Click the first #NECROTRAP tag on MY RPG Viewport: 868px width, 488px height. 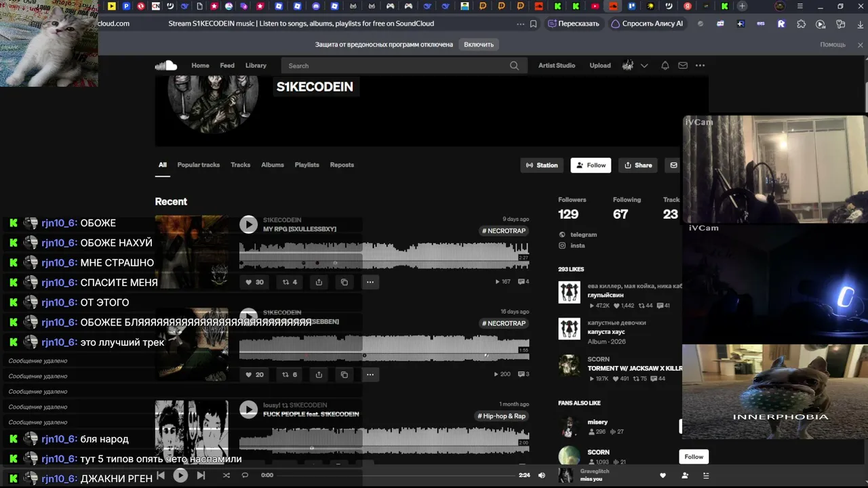pyautogui.click(x=504, y=231)
